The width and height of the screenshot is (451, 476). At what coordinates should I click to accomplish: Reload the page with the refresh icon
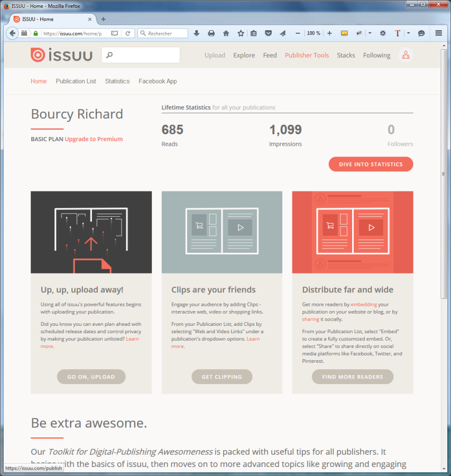(128, 33)
